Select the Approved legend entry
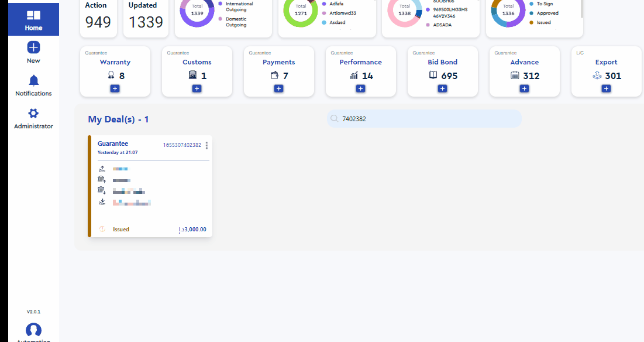Viewport: 644px width, 342px height. tap(544, 13)
